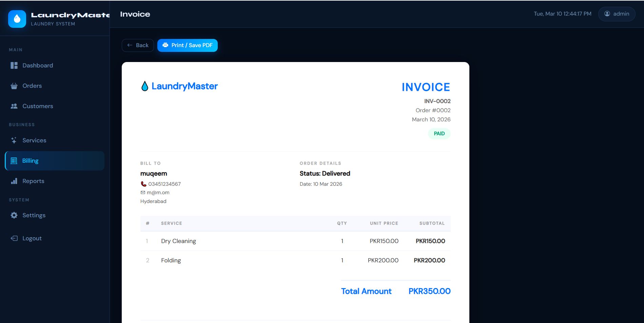Open Dashboard from the sidebar icon

coord(14,65)
